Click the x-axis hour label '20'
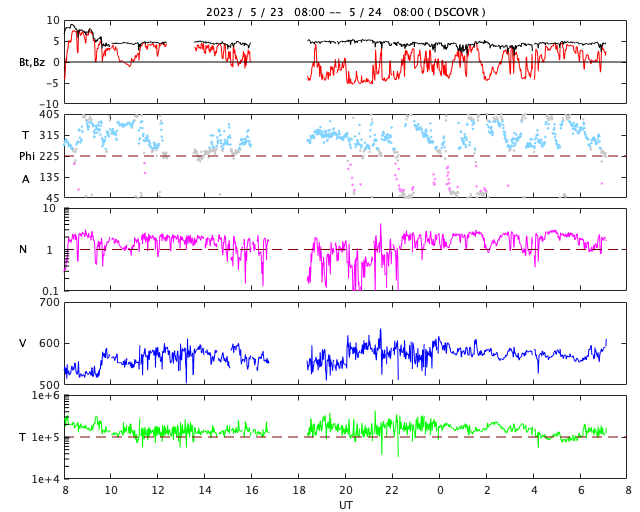 (x=346, y=490)
